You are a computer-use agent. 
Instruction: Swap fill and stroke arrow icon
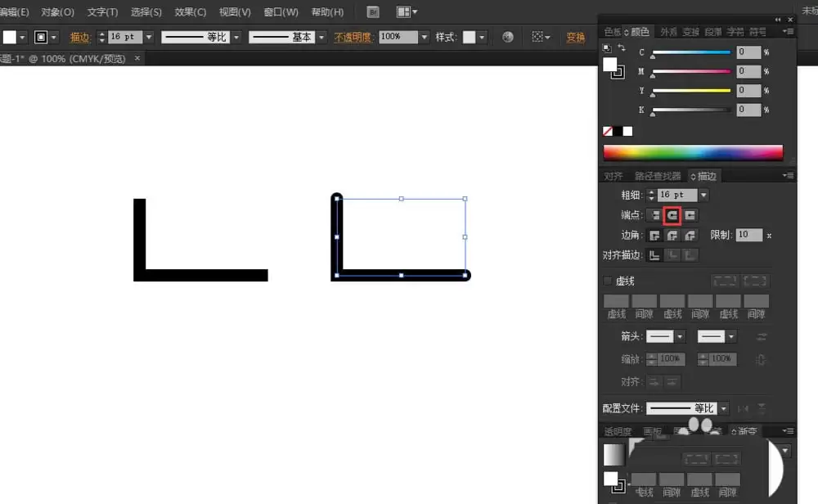pos(622,48)
